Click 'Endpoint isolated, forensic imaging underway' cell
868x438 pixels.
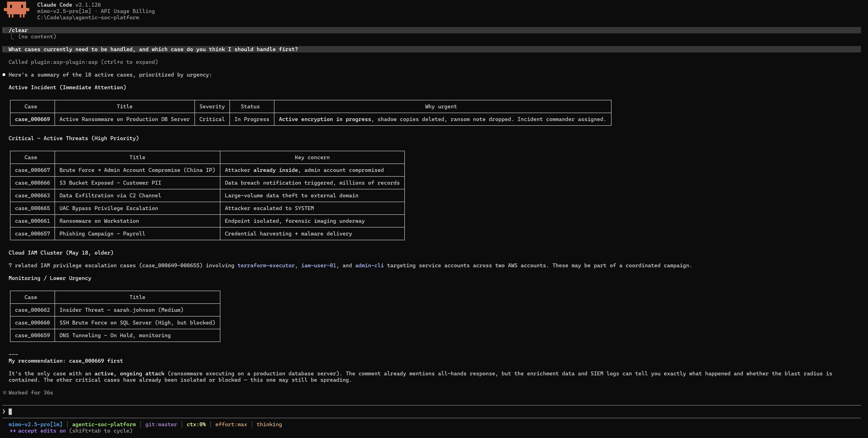(x=312, y=221)
